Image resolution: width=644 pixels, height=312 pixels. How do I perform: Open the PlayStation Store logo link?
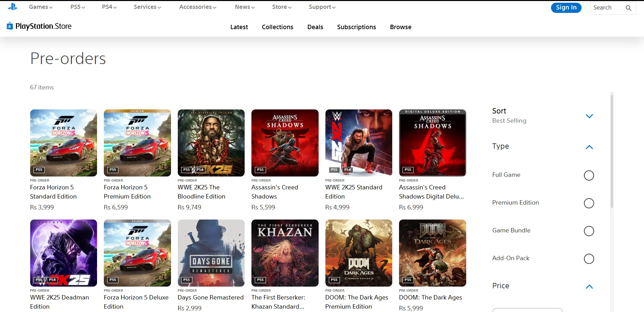coord(39,26)
